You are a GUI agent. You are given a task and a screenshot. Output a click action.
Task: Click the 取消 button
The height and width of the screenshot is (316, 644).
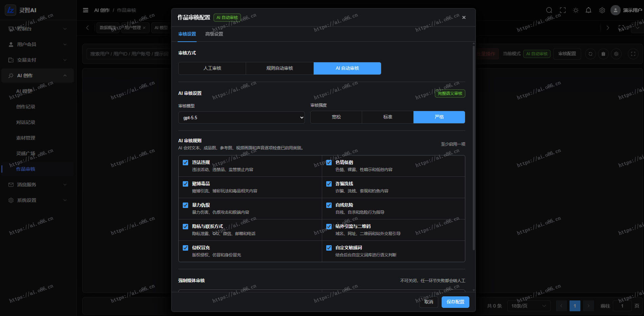pos(429,302)
